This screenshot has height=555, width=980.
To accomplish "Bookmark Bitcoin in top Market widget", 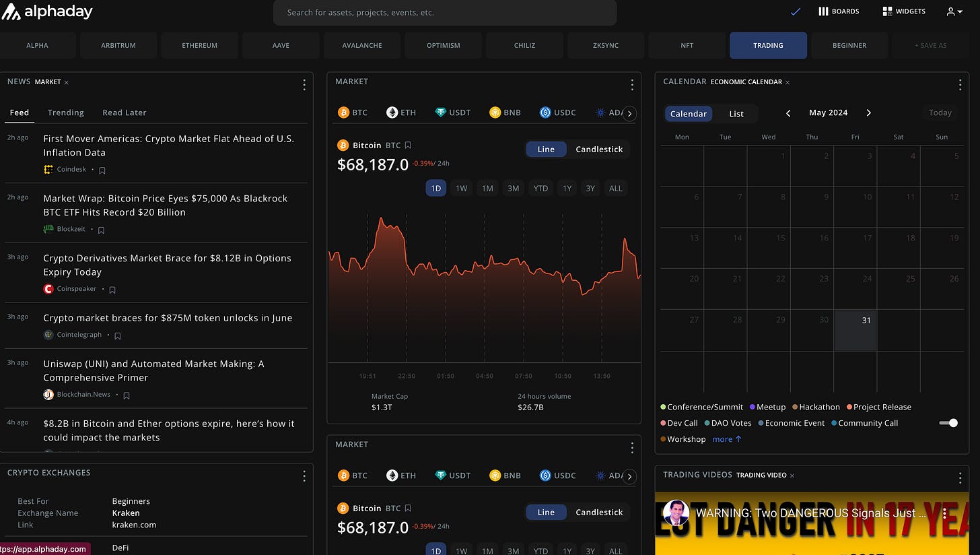I will (x=408, y=145).
